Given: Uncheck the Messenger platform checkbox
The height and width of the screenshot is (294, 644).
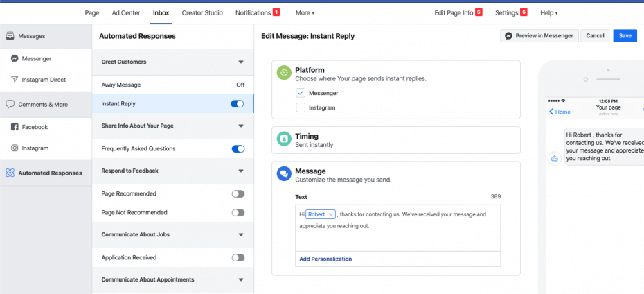Looking at the screenshot, I should 301,93.
